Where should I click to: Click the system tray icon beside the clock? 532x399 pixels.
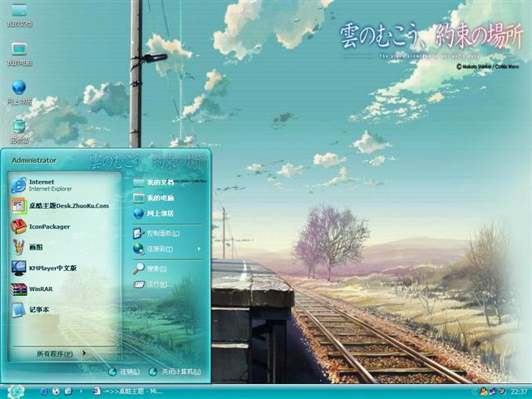tap(501, 392)
